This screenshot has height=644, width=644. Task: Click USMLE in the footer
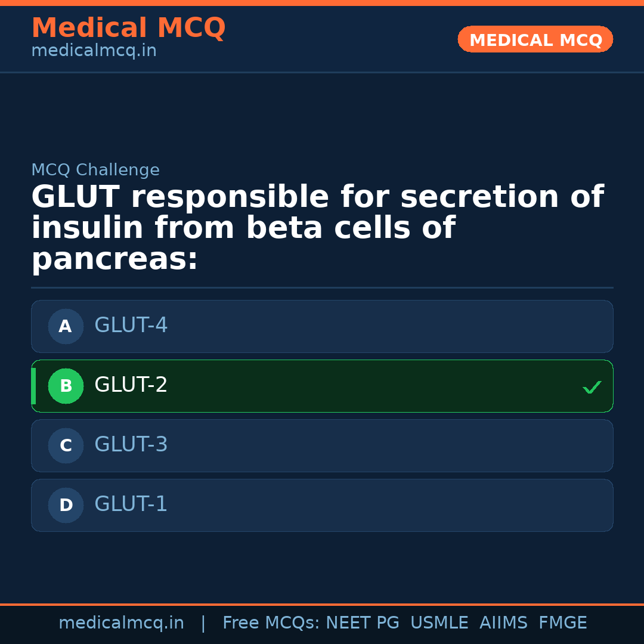[x=439, y=623]
